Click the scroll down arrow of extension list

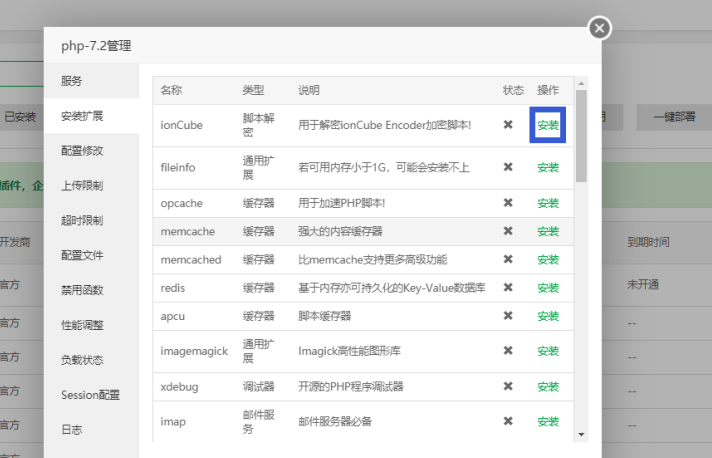coord(581,435)
